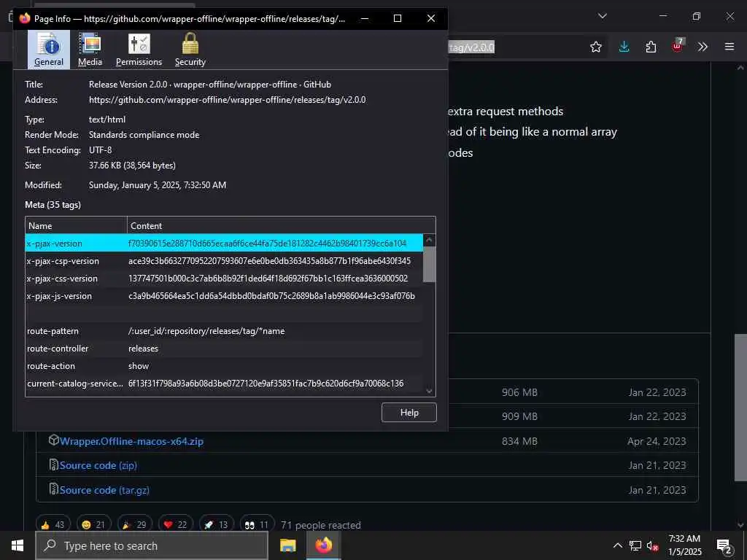This screenshot has height=560, width=747.
Task: Select the x-pjax-js-version meta row
Action: point(224,296)
